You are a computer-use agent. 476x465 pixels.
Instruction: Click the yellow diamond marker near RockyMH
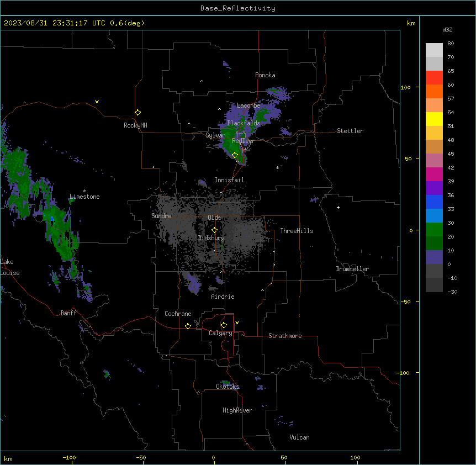(137, 113)
